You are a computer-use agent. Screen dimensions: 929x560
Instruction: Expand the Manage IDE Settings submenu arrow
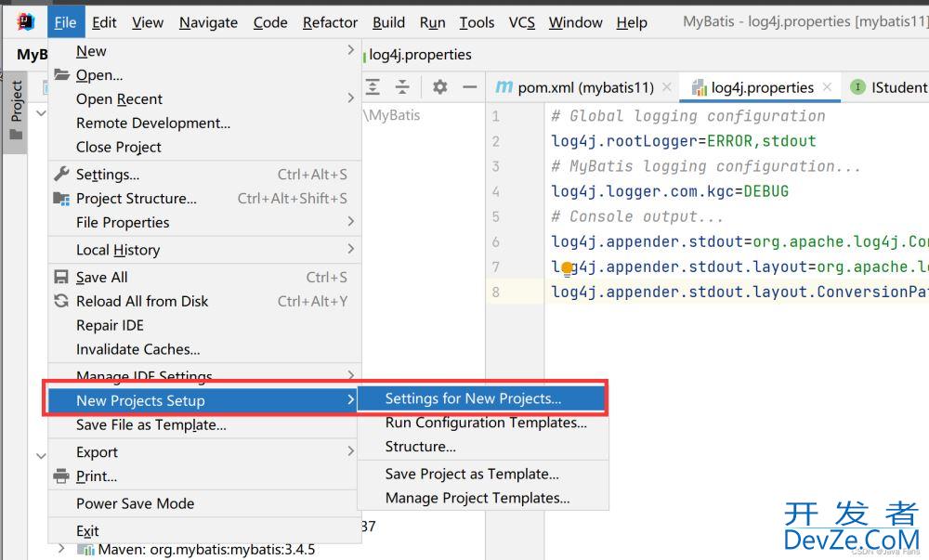(351, 374)
